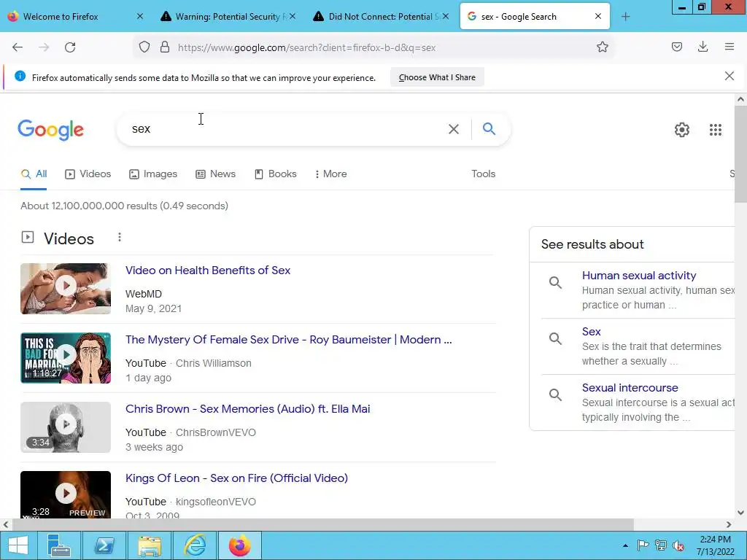Save page to Pocket
747x560 pixels.
tap(677, 47)
